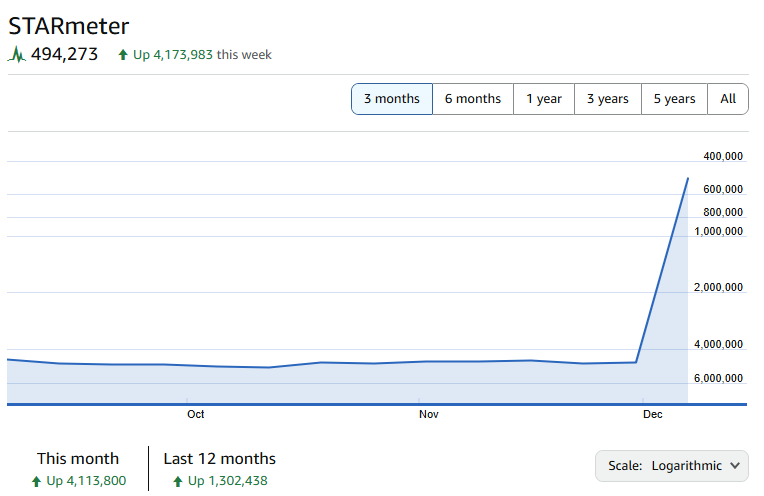Select the All time range
Image resolution: width=764 pixels, height=496 pixels.
pyautogui.click(x=728, y=99)
